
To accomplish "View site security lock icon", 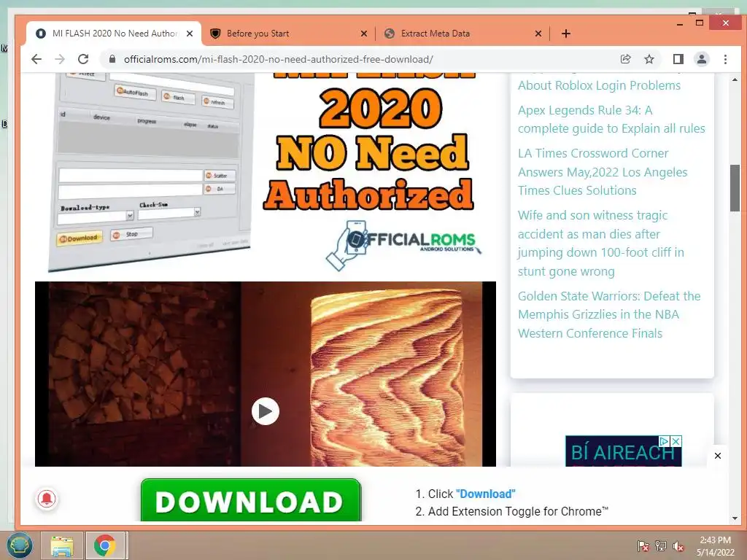I will point(112,59).
